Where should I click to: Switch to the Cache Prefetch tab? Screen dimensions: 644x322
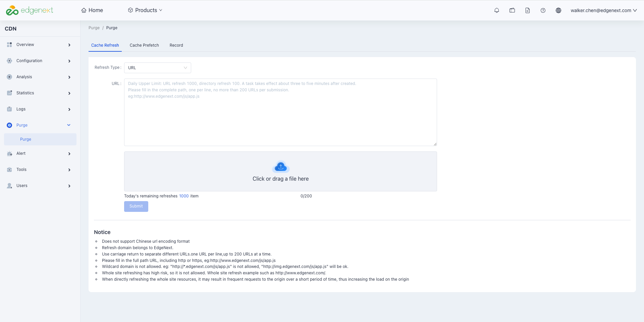(x=144, y=45)
